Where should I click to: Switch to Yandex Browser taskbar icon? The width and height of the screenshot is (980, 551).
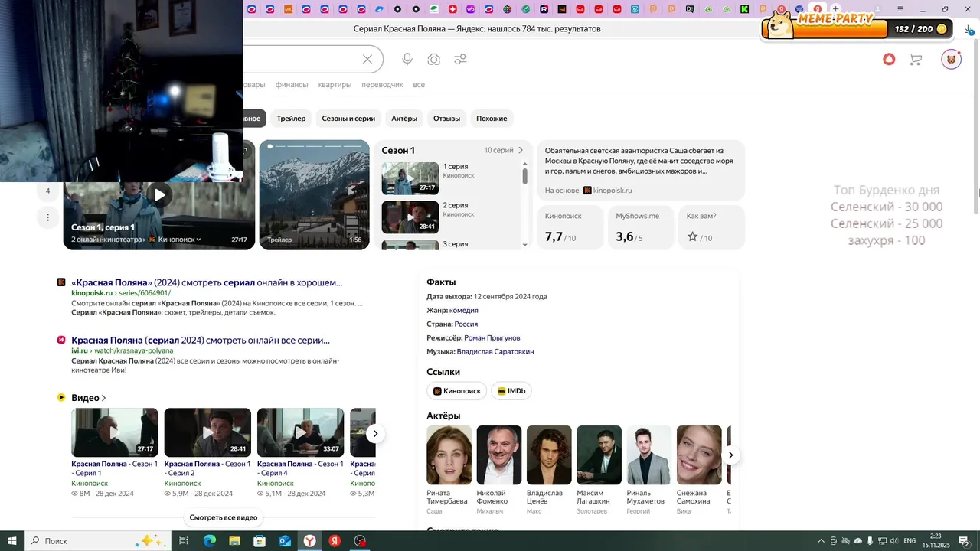click(309, 541)
